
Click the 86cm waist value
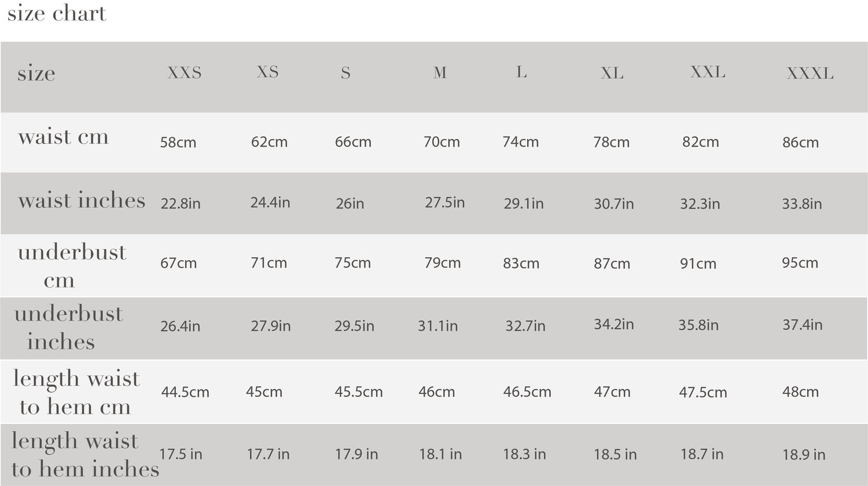[x=800, y=142]
